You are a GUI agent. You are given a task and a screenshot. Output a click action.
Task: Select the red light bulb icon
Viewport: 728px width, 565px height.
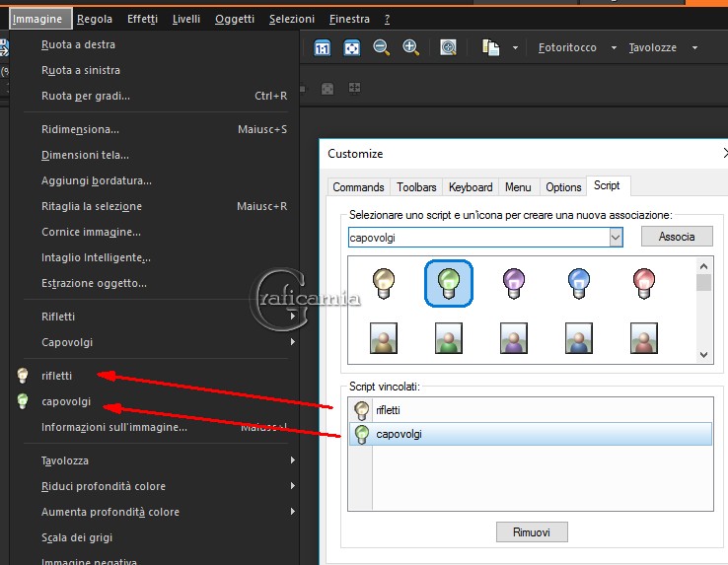click(643, 283)
